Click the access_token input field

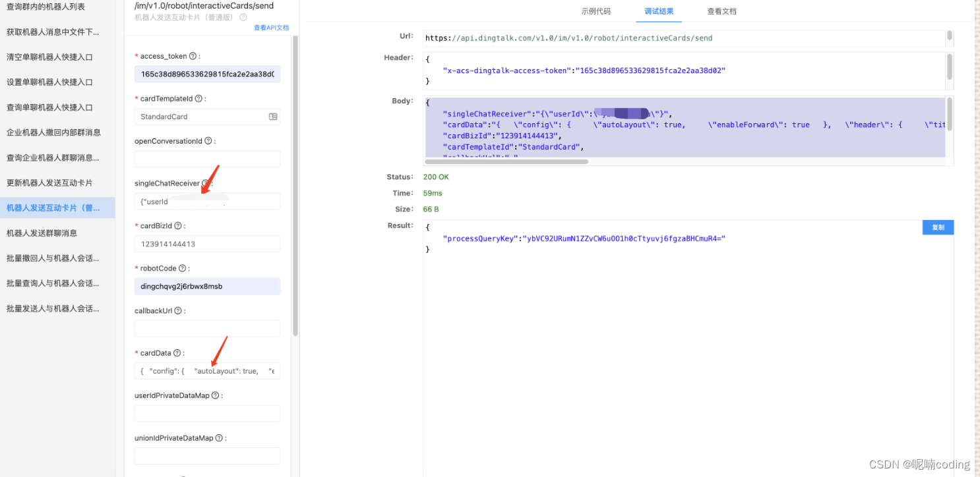tap(208, 74)
